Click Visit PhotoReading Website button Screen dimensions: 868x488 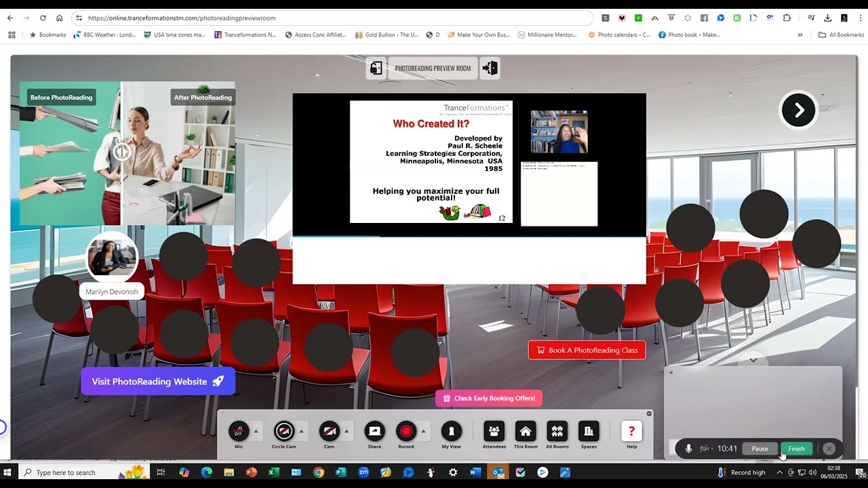[x=158, y=382]
